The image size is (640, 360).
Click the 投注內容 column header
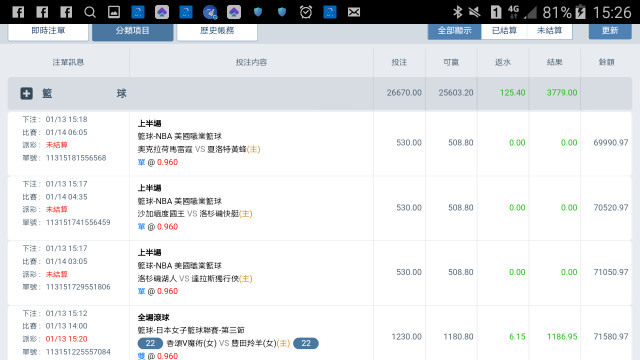[x=251, y=62]
